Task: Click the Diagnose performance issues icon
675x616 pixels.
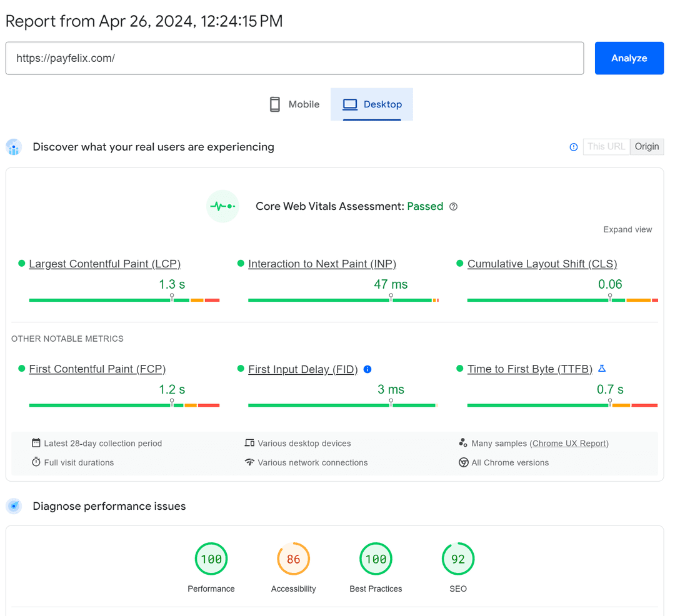Action: coord(14,506)
